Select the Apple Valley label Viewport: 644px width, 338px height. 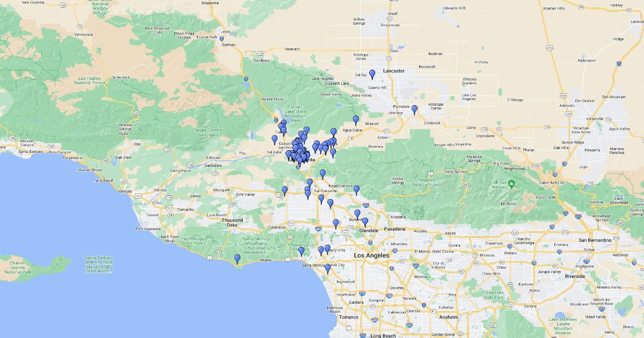tap(619, 129)
